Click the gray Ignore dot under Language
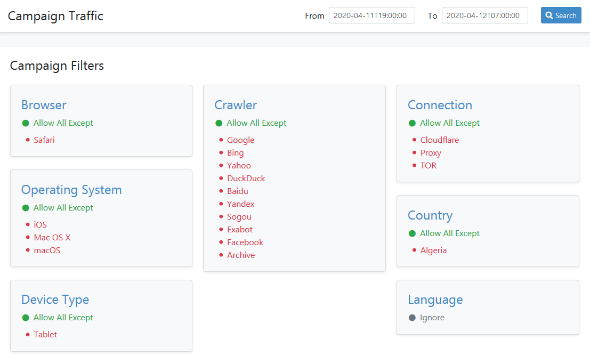The image size is (590, 364). (412, 318)
